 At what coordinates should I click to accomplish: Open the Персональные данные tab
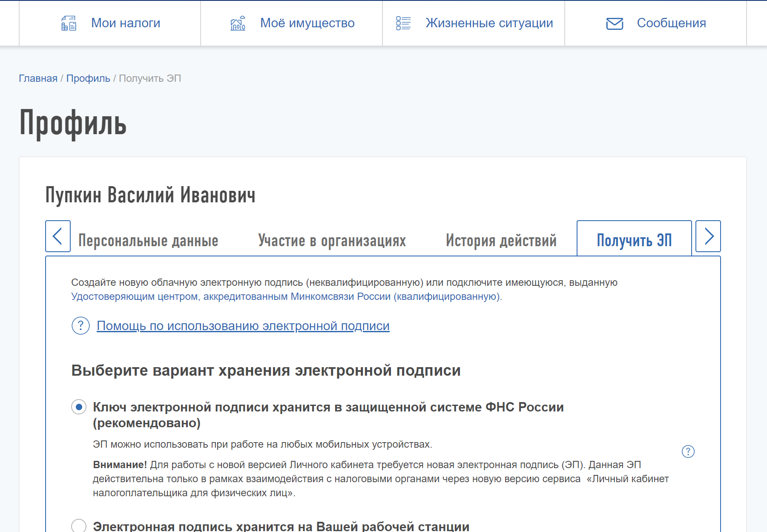pos(148,241)
